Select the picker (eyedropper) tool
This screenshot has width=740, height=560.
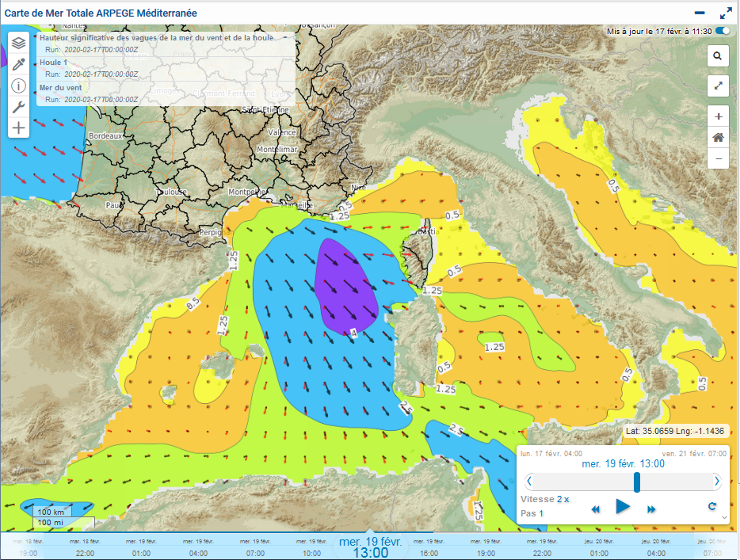(18, 64)
